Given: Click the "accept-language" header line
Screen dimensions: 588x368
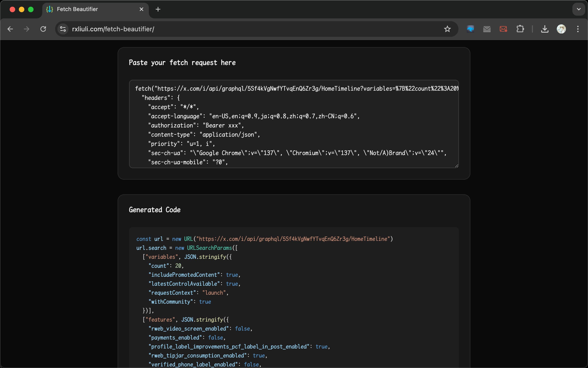Looking at the screenshot, I should pyautogui.click(x=254, y=116).
